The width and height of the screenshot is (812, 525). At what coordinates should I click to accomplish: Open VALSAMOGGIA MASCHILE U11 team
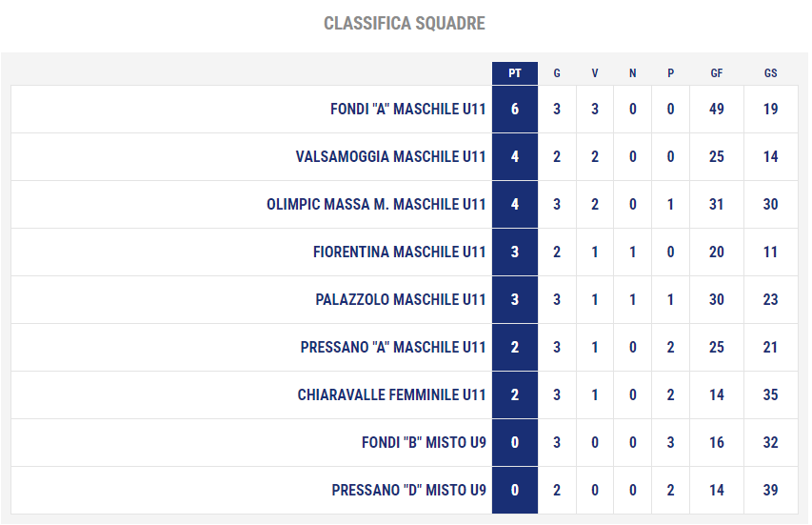coord(390,156)
